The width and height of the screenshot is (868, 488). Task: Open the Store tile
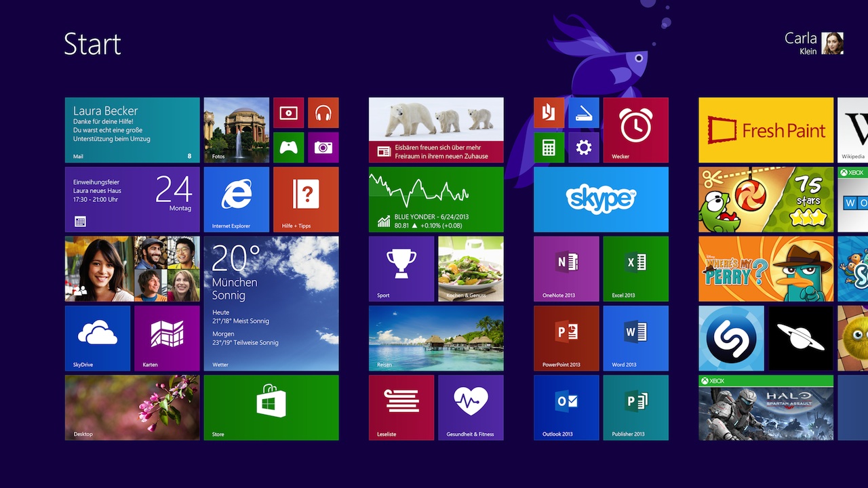(271, 408)
